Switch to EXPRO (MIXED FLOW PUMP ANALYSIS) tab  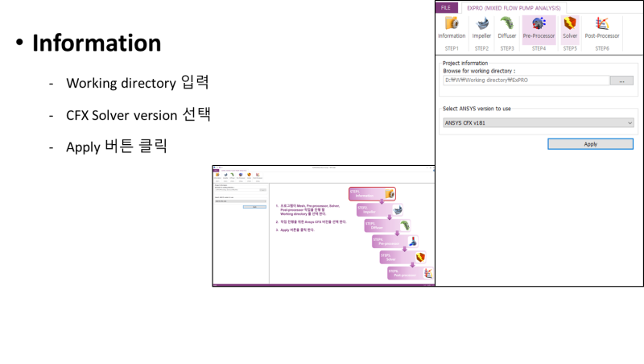click(x=514, y=8)
